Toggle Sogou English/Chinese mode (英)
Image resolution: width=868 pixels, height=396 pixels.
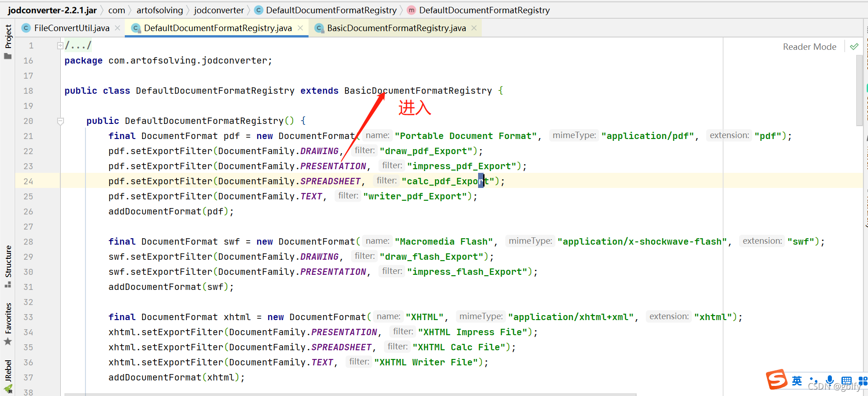797,380
